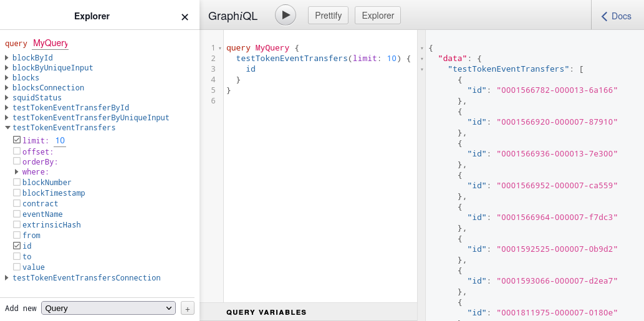Screen dimensions: 644x321
Task: Collapse the testTokenEventTransfers tree node
Action: click(x=7, y=127)
